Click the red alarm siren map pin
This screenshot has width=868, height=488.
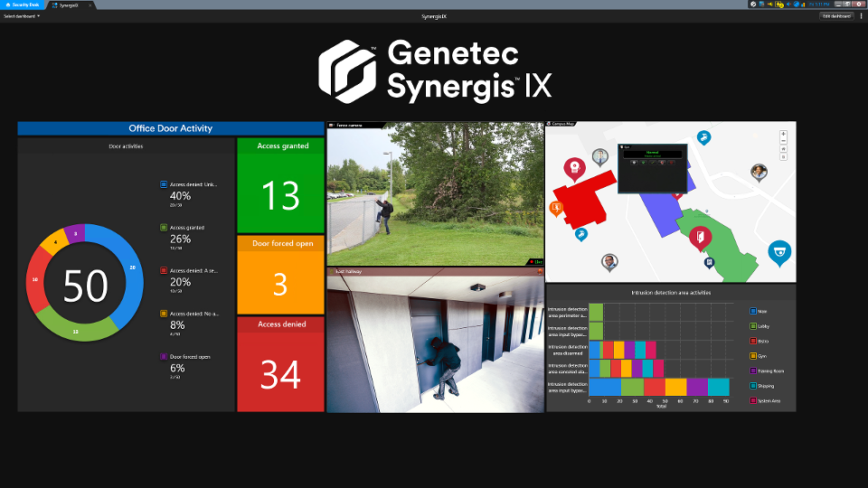(x=573, y=168)
